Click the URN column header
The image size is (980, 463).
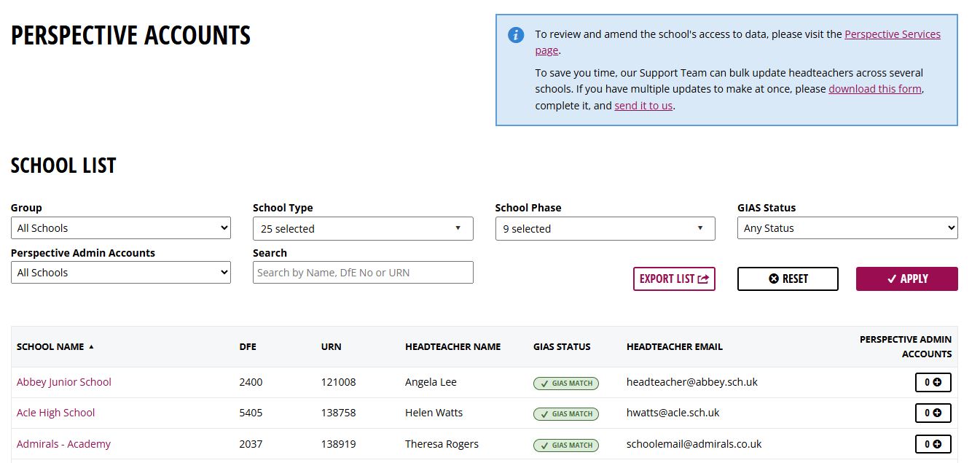[x=331, y=347]
